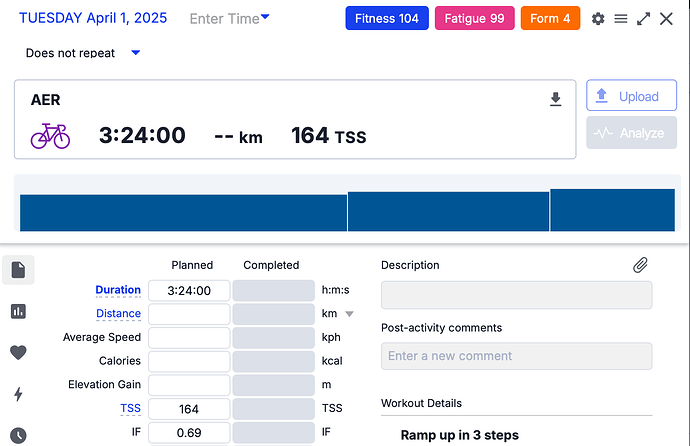Close the workout panel with X
Viewport: 690px width, 446px height.
click(x=666, y=18)
